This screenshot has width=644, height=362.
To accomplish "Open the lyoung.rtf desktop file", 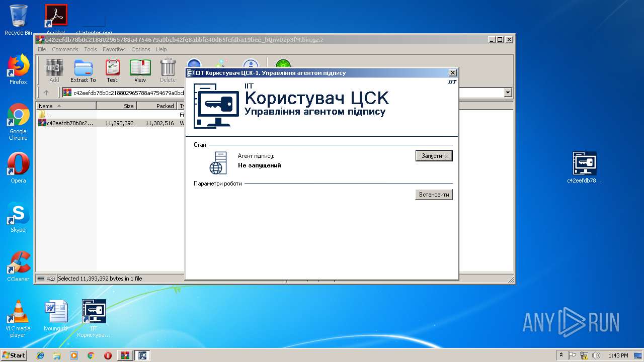I will tap(56, 315).
